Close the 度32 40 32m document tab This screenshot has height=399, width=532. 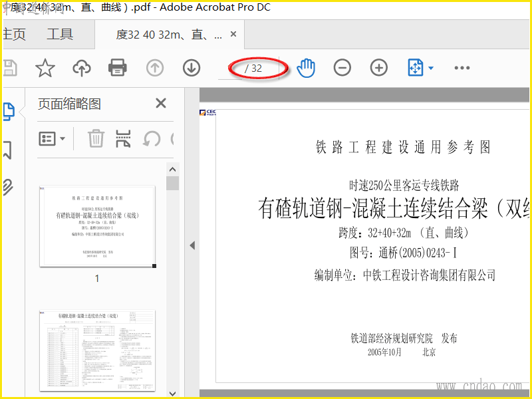point(233,34)
